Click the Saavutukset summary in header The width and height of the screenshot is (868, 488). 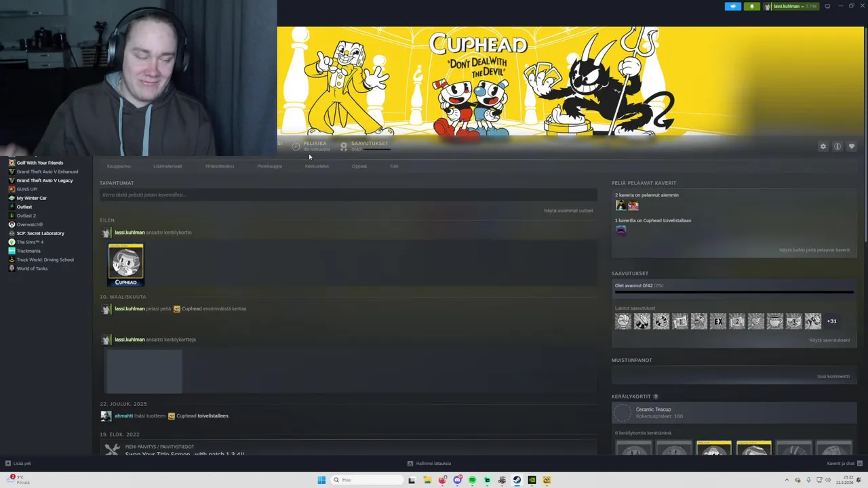pyautogui.click(x=365, y=146)
